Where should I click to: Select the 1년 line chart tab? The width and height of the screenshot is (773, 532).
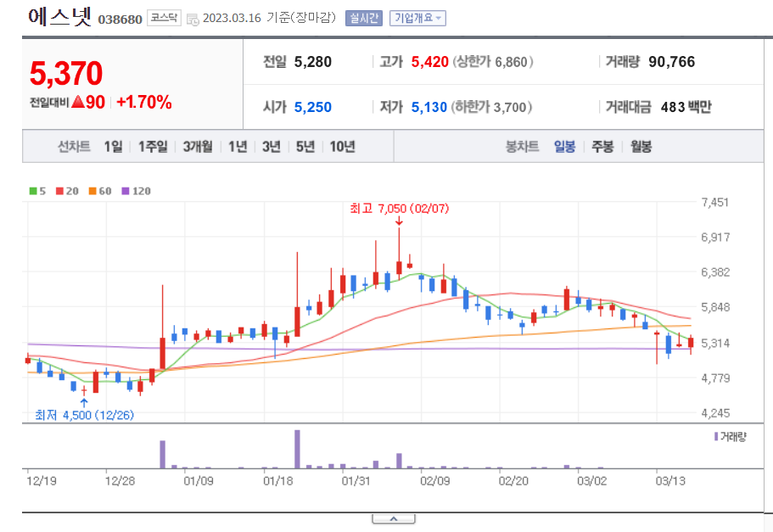coord(238,147)
